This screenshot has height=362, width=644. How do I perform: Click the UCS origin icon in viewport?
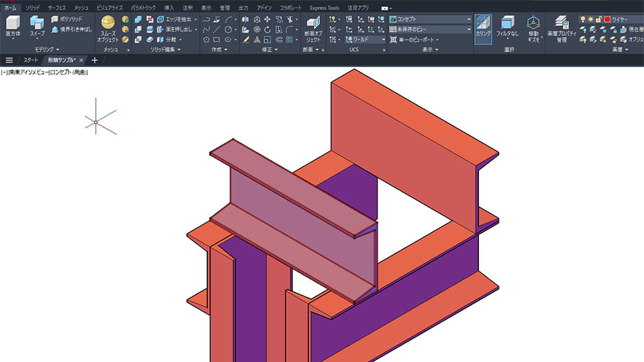click(x=96, y=122)
